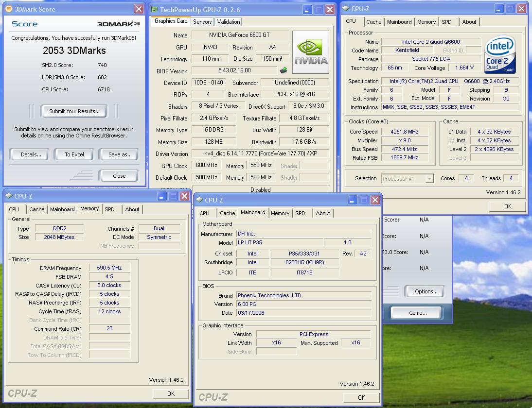This screenshot has width=532, height=408.
Task: Click the Rated FSB 1889.7 MHz value
Action: coord(405,157)
